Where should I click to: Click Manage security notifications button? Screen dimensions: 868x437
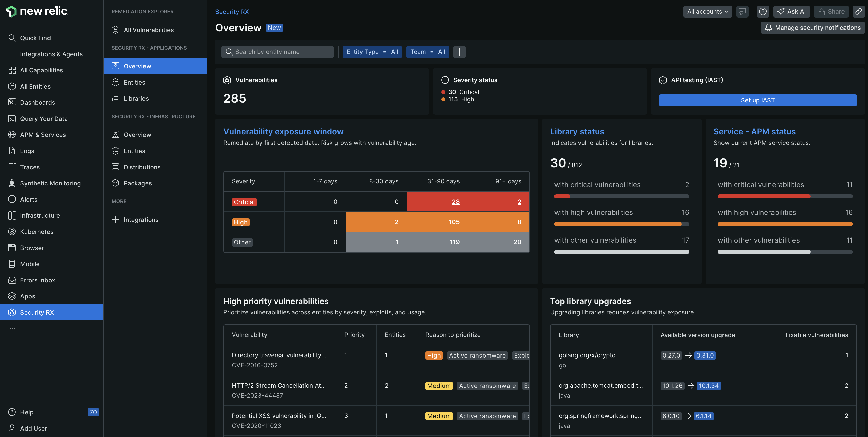coord(813,28)
